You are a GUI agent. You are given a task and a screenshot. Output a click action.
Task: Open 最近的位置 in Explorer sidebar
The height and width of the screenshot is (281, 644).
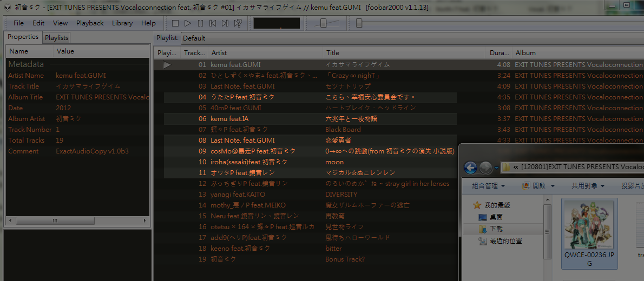click(x=500, y=241)
